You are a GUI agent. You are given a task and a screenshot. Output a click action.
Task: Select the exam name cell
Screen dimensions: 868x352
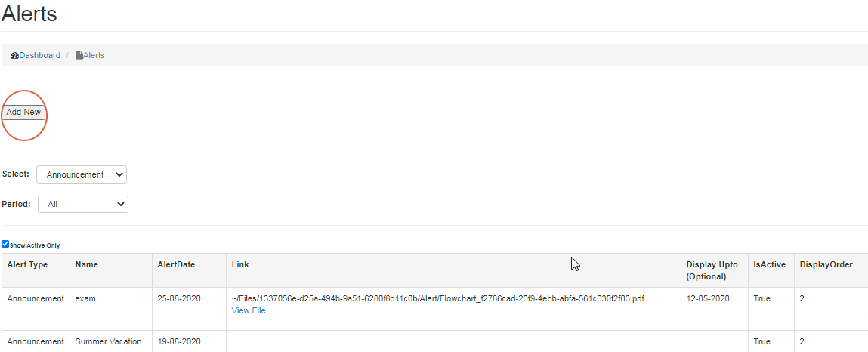tap(85, 298)
